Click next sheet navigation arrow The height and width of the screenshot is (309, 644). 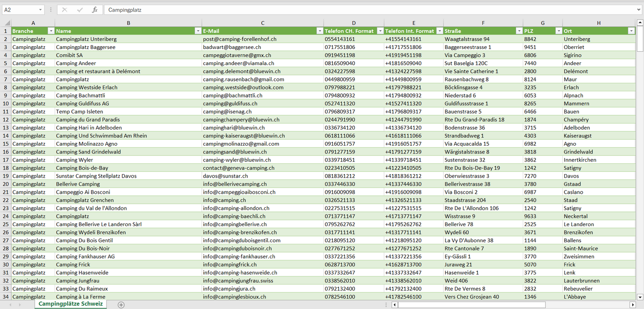(19, 305)
